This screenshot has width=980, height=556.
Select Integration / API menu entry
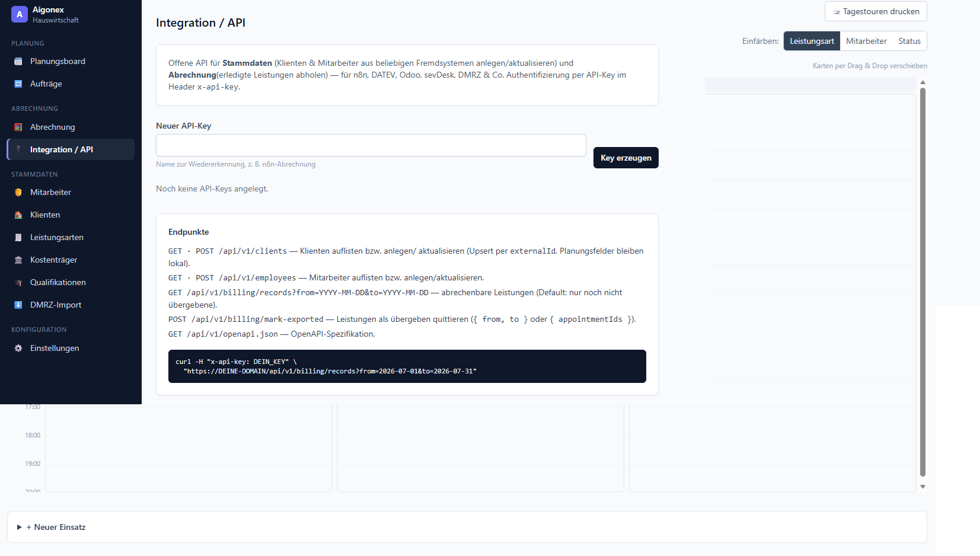(x=71, y=150)
